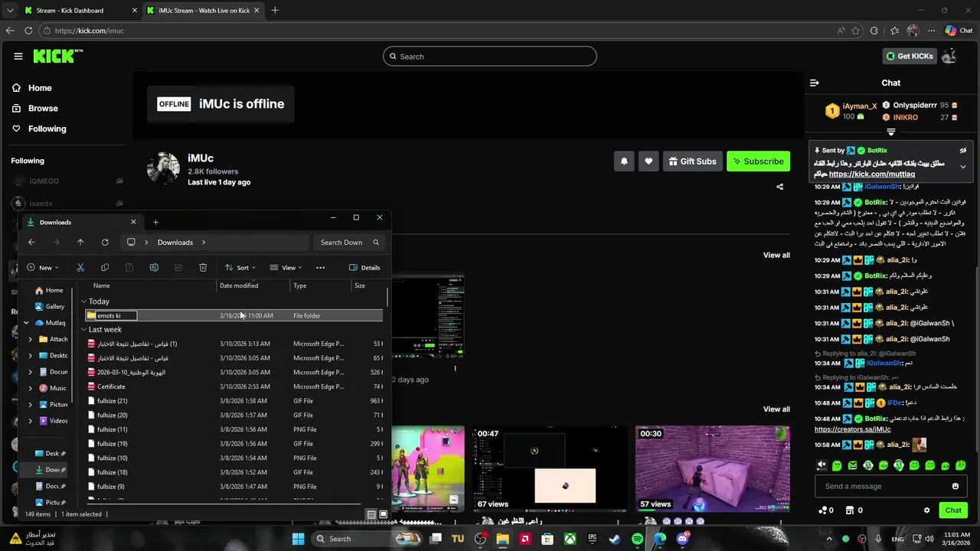
Task: Click the Windows Start button
Action: (x=299, y=539)
